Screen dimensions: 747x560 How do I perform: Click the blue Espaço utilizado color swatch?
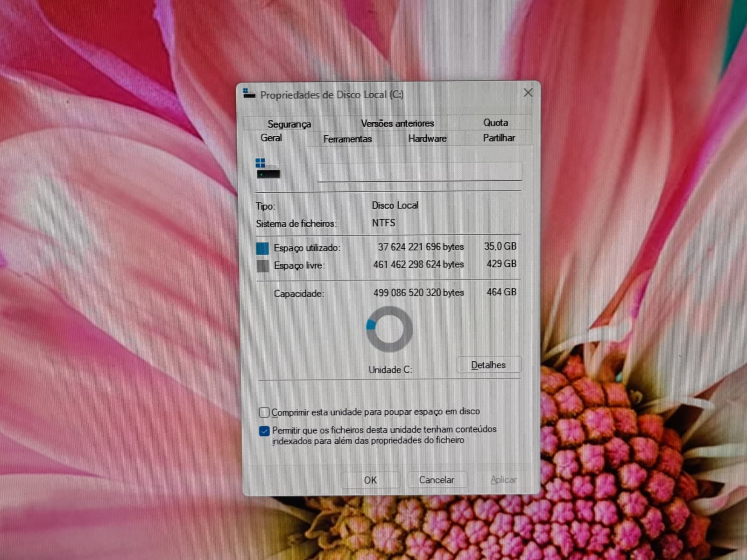(x=262, y=248)
